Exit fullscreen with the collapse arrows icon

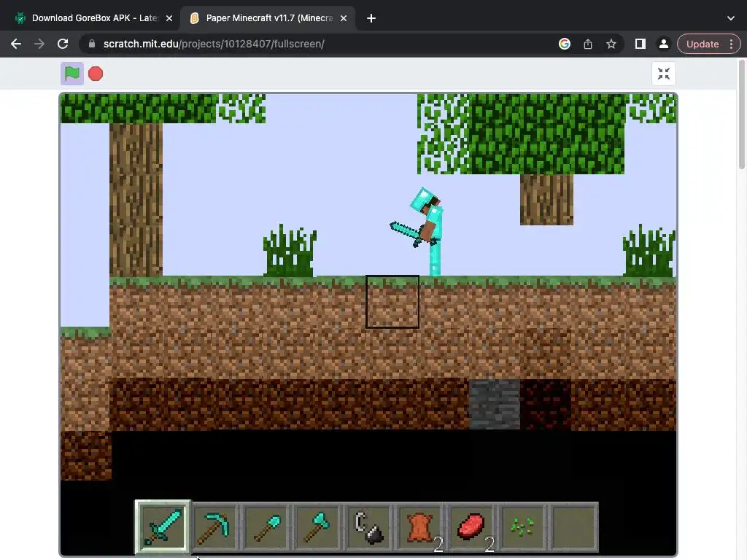pyautogui.click(x=664, y=74)
